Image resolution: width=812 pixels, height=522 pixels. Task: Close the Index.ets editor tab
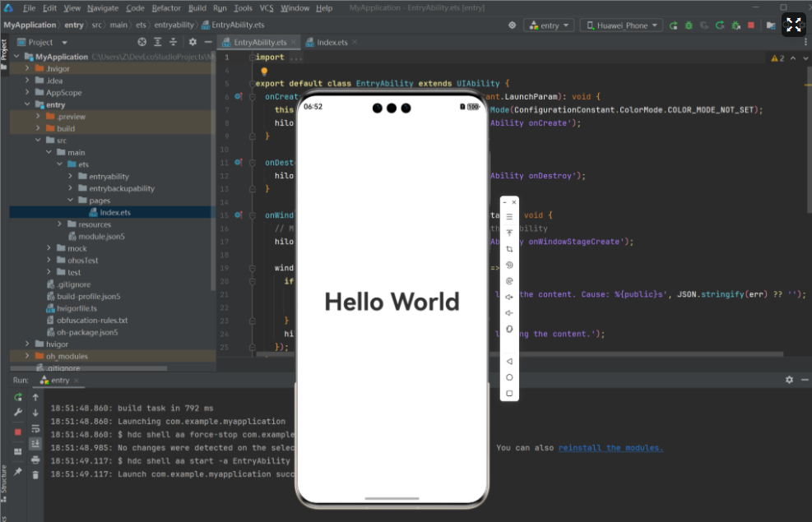[355, 42]
